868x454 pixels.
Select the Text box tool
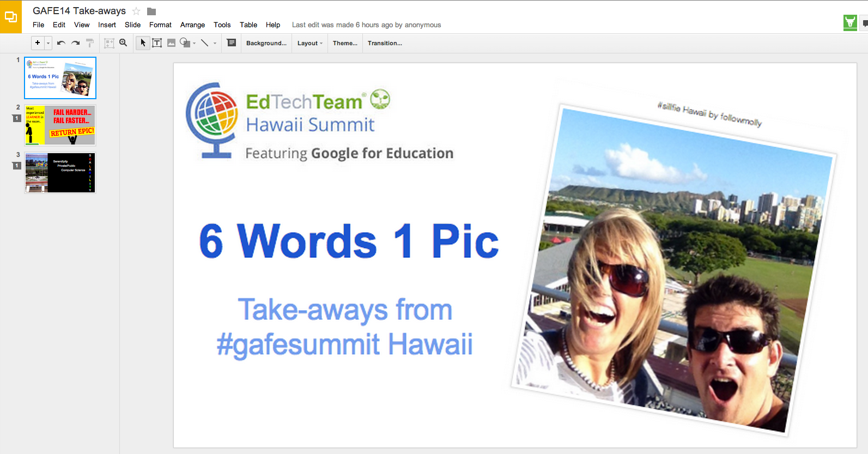157,43
